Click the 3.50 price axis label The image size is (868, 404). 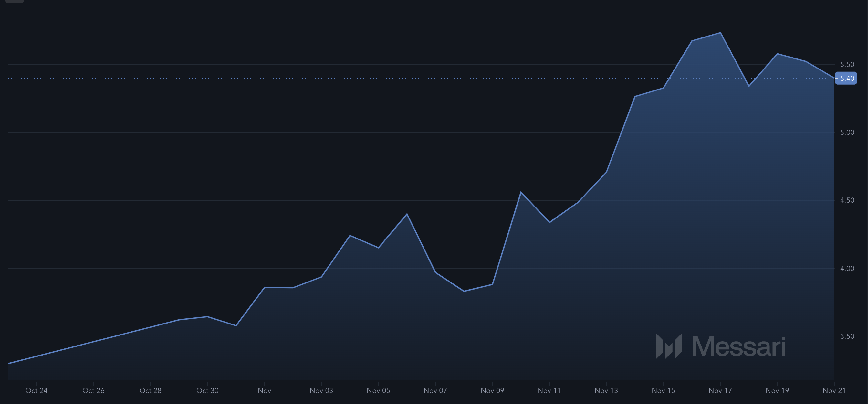847,336
